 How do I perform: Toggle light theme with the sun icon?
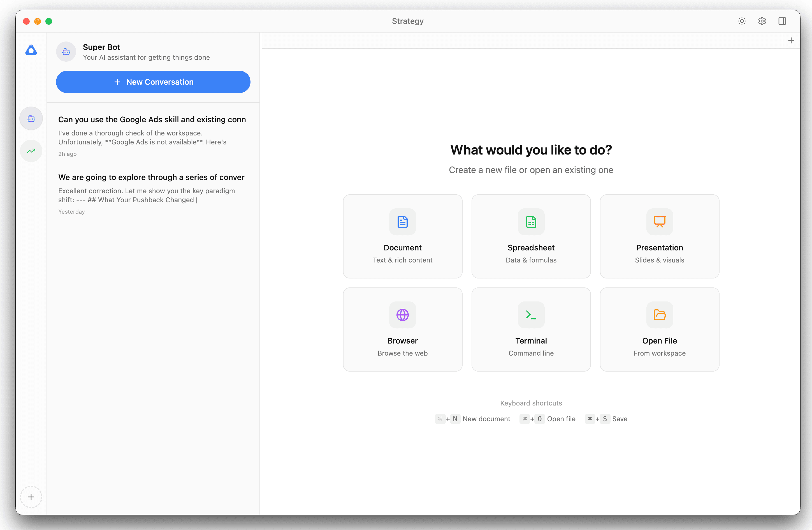click(x=742, y=21)
